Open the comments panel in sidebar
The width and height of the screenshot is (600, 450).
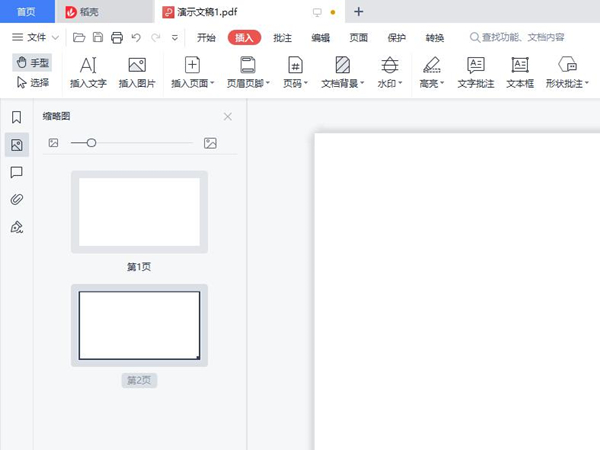[16, 172]
